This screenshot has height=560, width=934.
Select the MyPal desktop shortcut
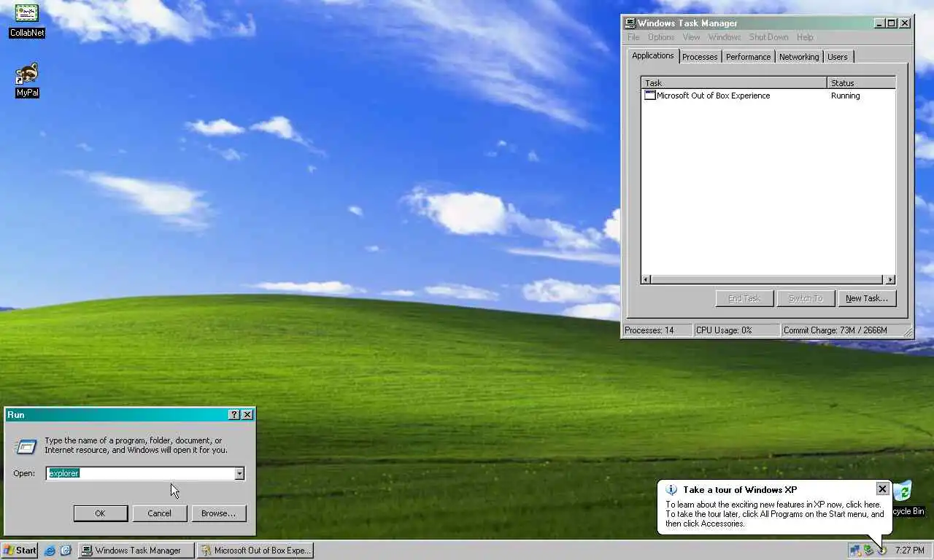[x=27, y=79]
